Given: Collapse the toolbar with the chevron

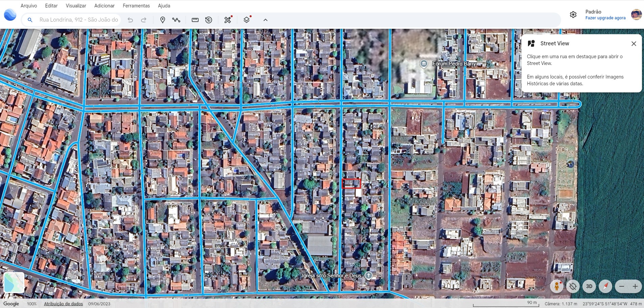Looking at the screenshot, I should point(266,20).
